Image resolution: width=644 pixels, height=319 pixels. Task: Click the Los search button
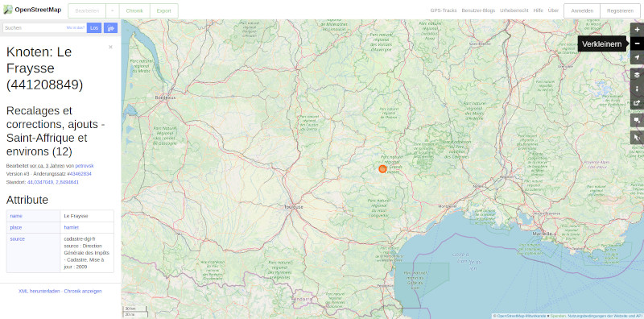pos(94,28)
